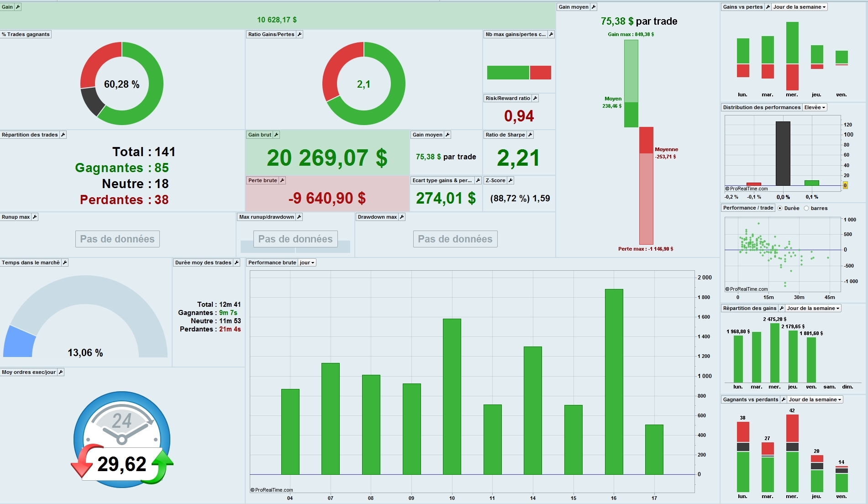Image resolution: width=868 pixels, height=504 pixels.
Task: Click wrench next to Répartition des trades
Action: (x=63, y=135)
